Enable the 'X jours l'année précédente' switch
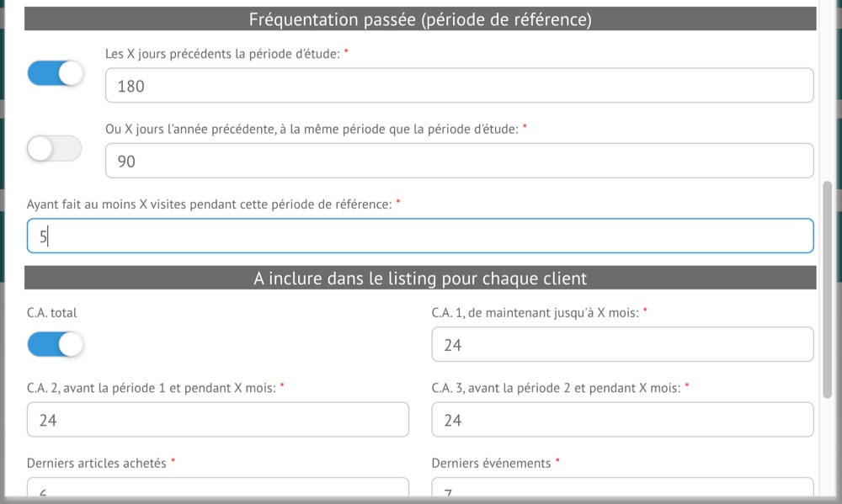 (x=55, y=149)
